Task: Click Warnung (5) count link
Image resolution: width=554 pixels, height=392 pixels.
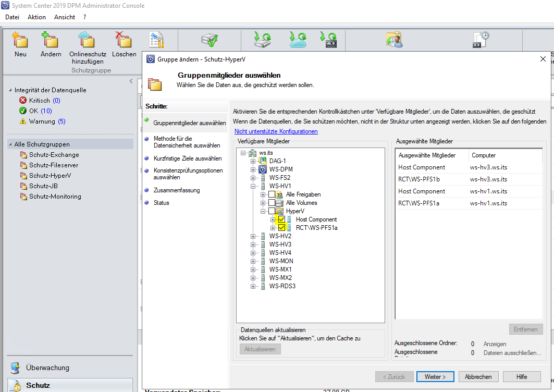Action: click(x=61, y=121)
